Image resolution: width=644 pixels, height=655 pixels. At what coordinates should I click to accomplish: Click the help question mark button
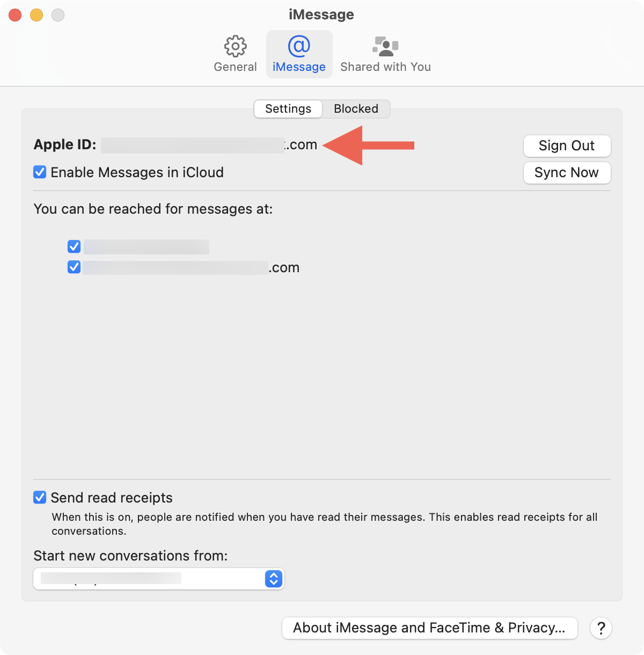pyautogui.click(x=601, y=628)
